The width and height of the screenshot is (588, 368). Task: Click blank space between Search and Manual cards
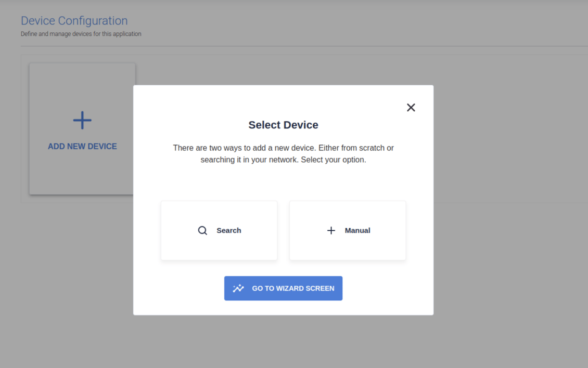click(283, 230)
